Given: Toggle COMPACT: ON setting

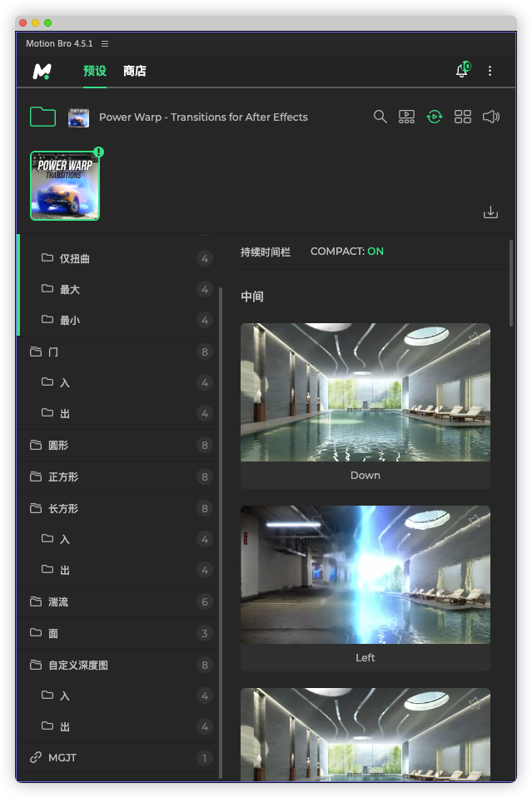Looking at the screenshot, I should coord(347,252).
